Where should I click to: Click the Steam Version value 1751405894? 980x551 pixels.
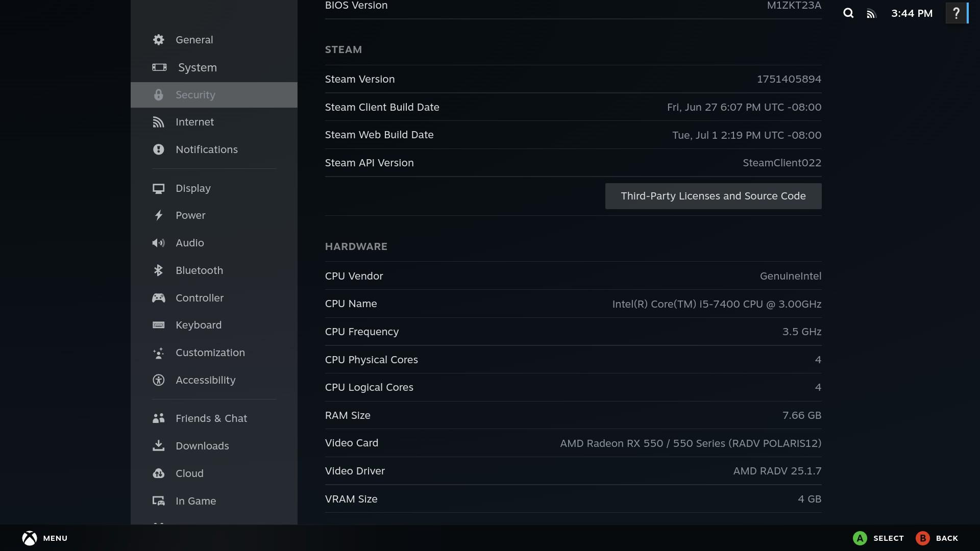pyautogui.click(x=789, y=79)
